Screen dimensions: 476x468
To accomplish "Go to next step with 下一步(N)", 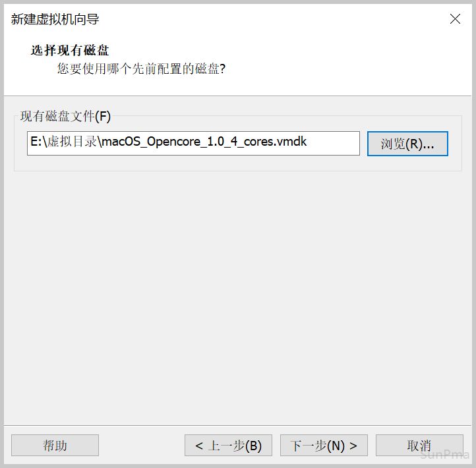I will coord(324,445).
